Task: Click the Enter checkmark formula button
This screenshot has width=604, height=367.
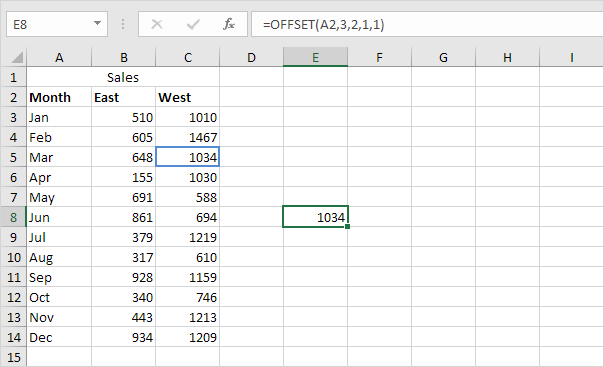Action: (x=193, y=25)
